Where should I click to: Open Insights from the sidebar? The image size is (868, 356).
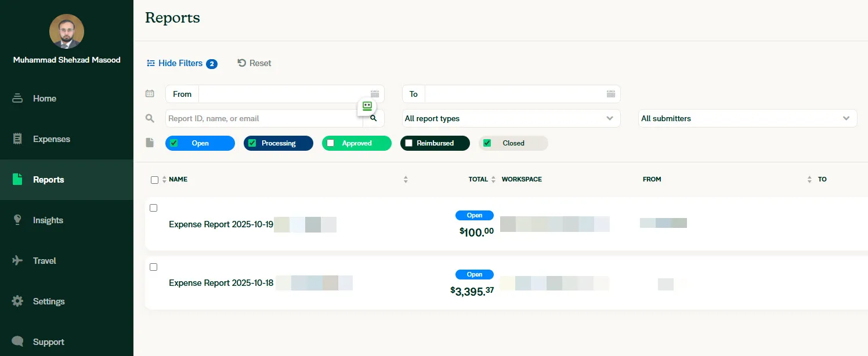point(48,220)
